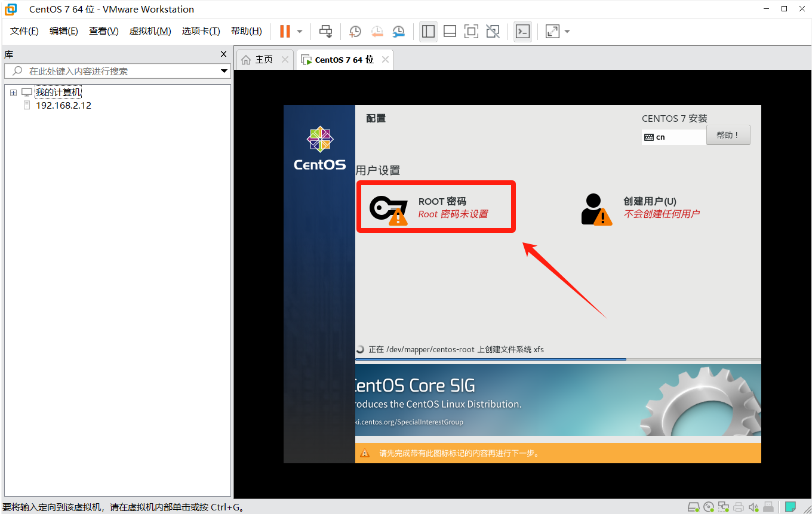The width and height of the screenshot is (812, 514).
Task: Open the 虚拟机(M) menu
Action: coord(150,31)
